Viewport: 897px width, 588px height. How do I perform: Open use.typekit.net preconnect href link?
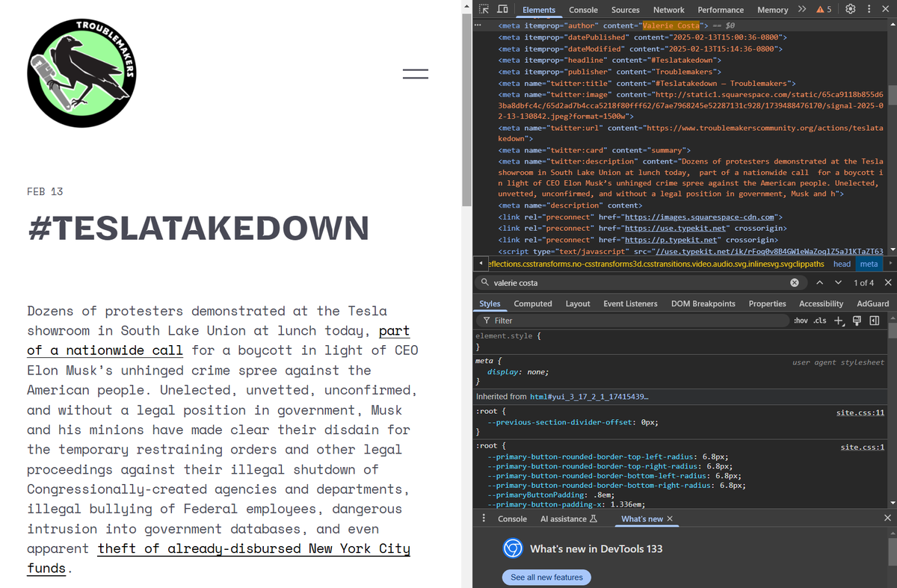pyautogui.click(x=676, y=228)
